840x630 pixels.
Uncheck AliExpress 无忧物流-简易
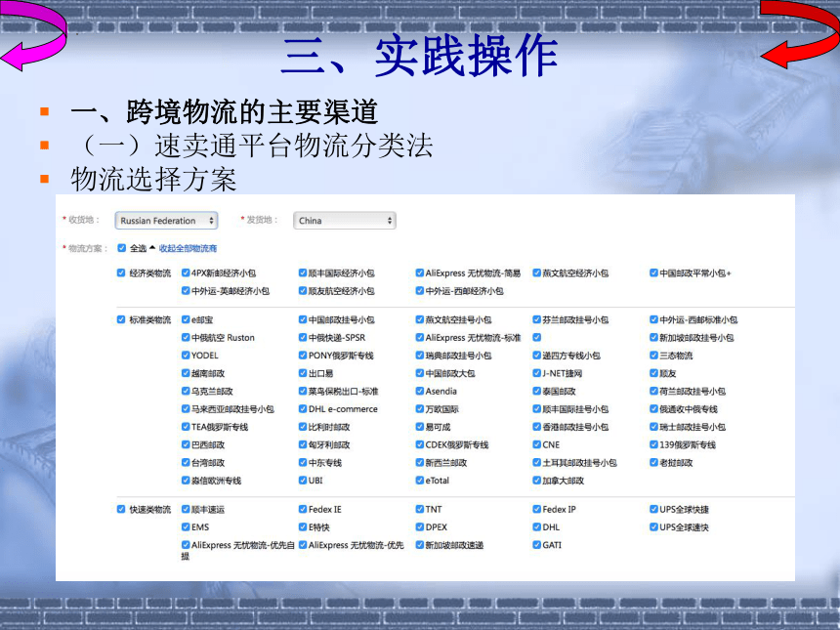pos(420,273)
